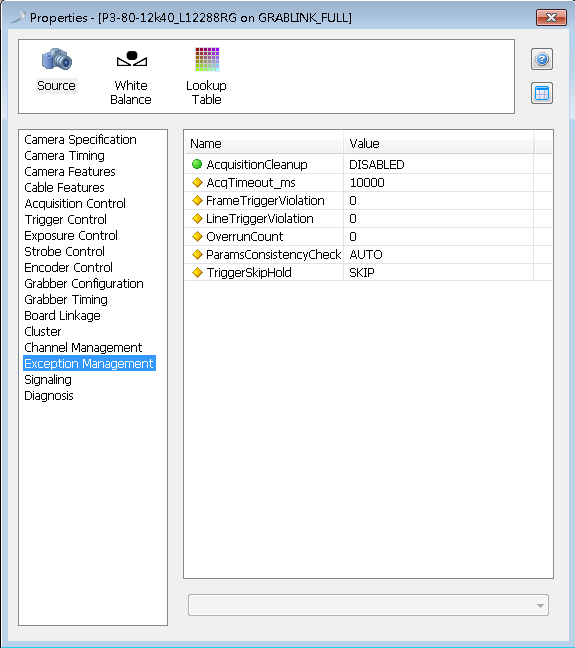Select the FrameTriggerViolation parameter name
Viewport: 575px width, 648px height.
coord(265,200)
